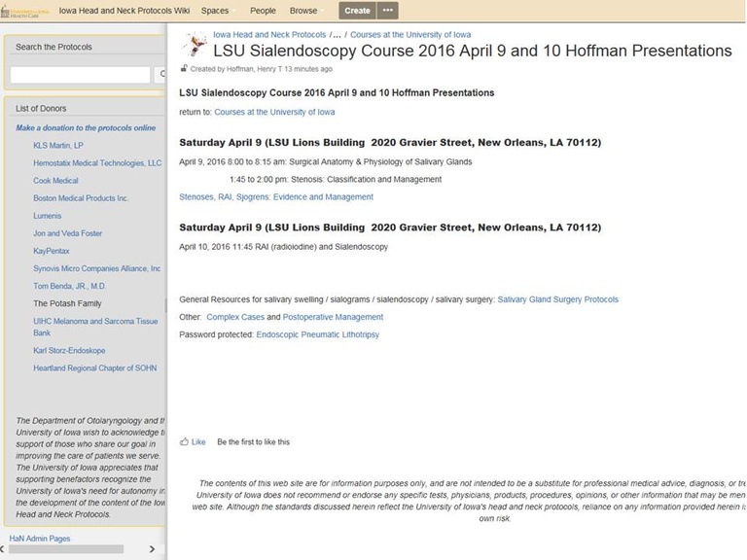Click 'April 10, 2016 11:45 RAI' line
The height and width of the screenshot is (560, 747).
click(x=283, y=247)
